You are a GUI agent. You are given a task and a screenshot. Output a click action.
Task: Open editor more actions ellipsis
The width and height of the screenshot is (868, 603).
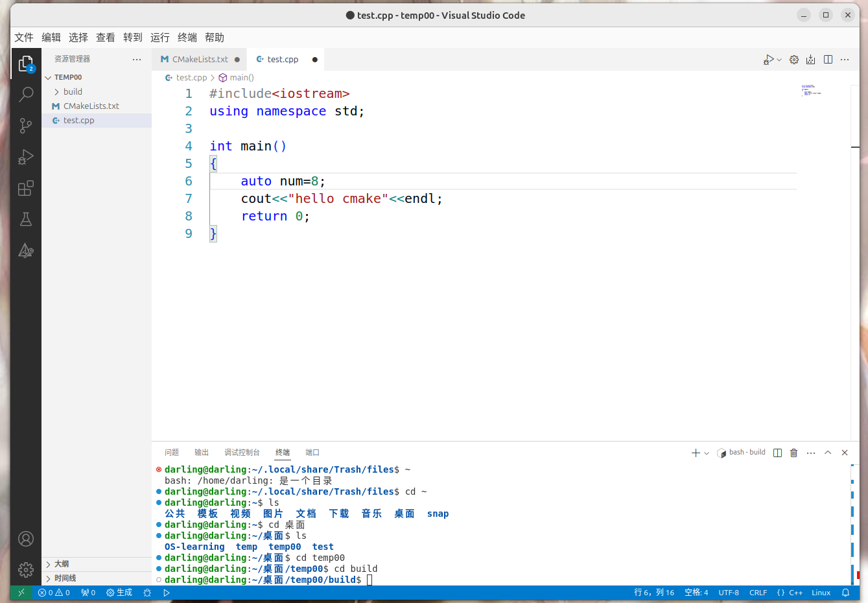click(x=845, y=60)
